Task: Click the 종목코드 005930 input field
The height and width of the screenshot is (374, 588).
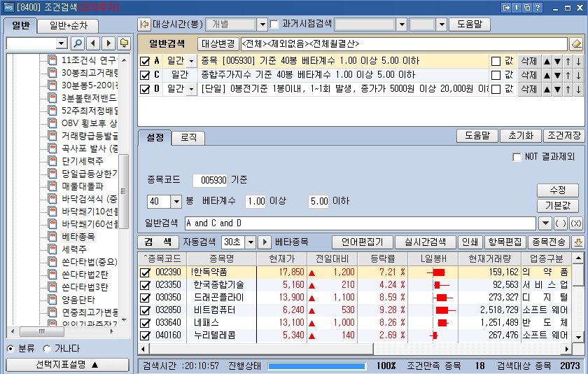Action: click(x=210, y=181)
